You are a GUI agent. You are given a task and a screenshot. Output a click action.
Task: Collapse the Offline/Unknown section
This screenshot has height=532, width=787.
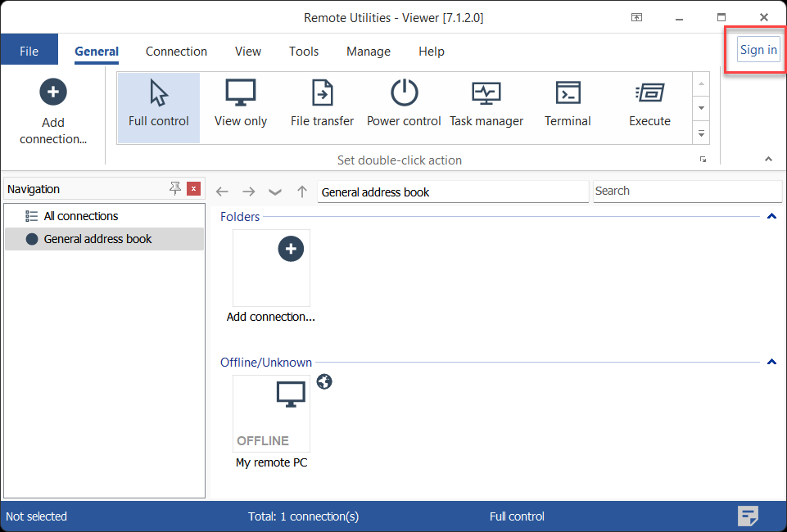[x=771, y=362]
